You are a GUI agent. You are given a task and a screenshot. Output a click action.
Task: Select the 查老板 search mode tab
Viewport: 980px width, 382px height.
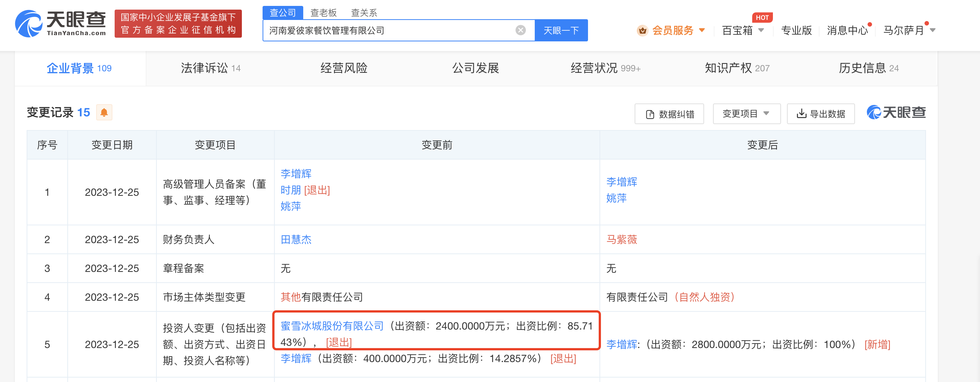(x=323, y=13)
